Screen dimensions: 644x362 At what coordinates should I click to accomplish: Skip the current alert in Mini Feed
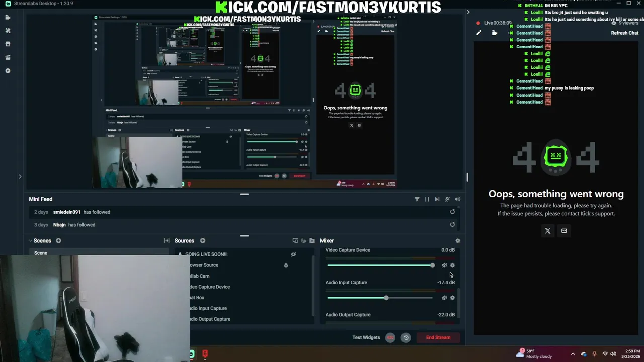(437, 199)
